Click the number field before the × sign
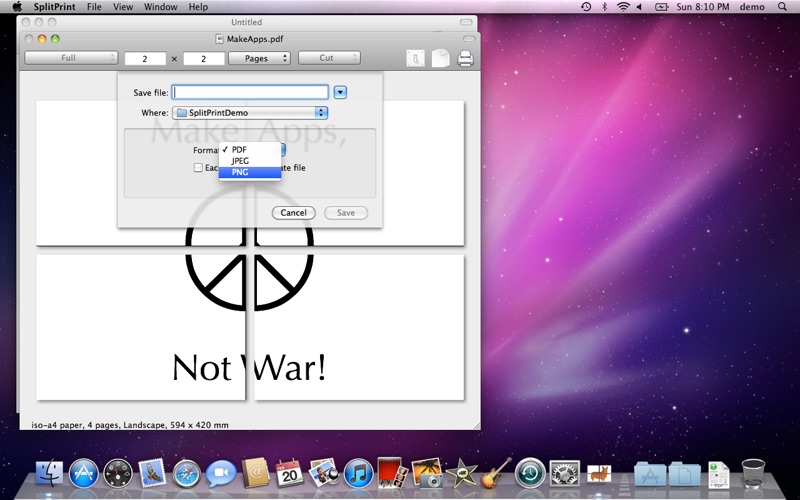This screenshot has height=500, width=800. 145,58
